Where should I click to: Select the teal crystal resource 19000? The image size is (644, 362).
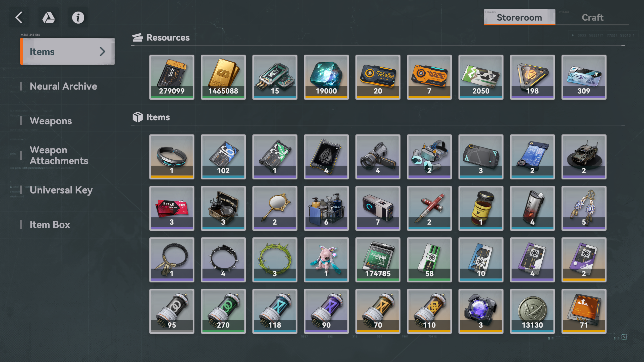coord(326,77)
